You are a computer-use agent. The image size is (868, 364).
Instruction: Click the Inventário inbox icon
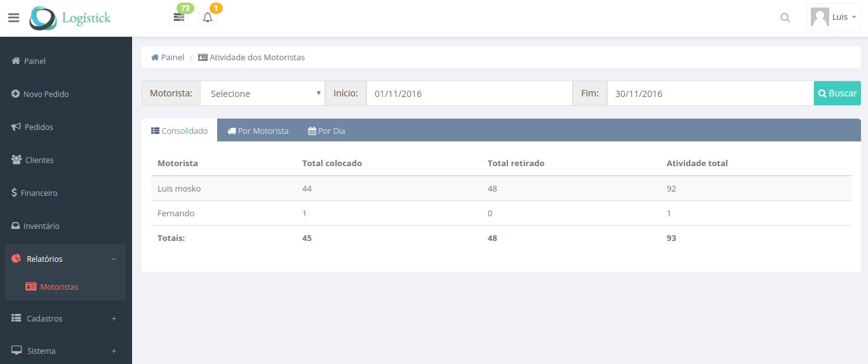pyautogui.click(x=16, y=226)
